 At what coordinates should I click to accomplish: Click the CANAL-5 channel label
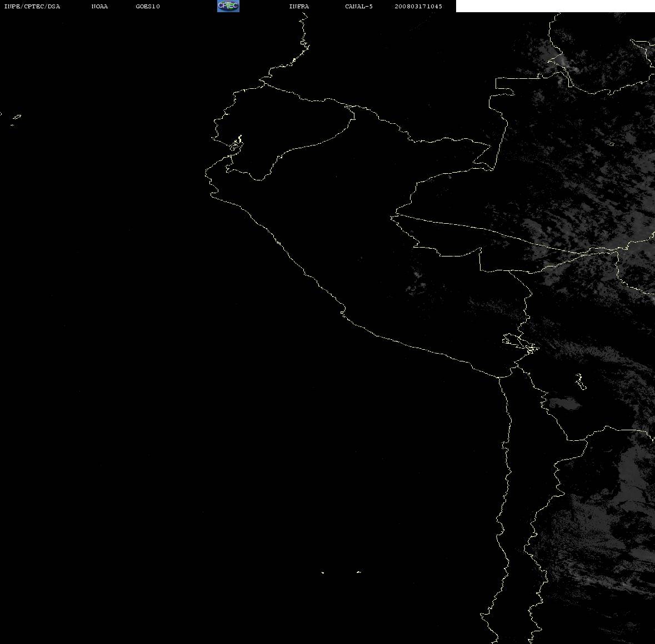(359, 6)
